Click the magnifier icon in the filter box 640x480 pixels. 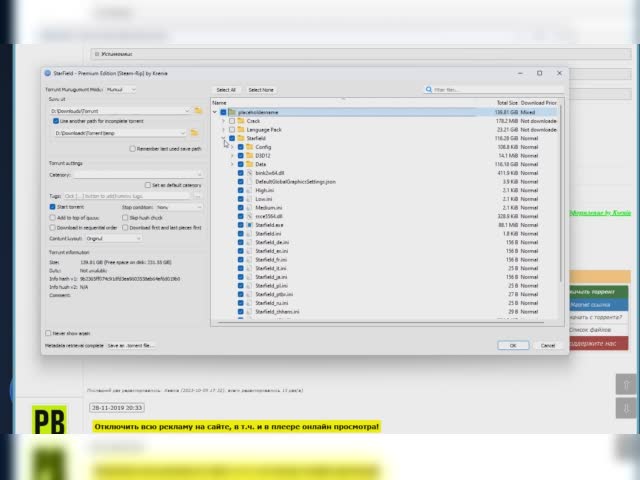click(429, 89)
